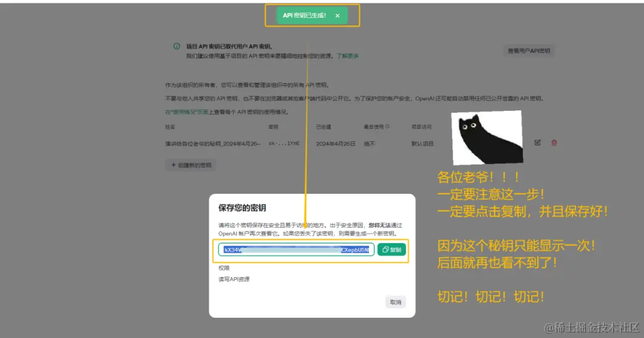
Task: Click the info circle icon beside 项目 API 密钥
Action: pyautogui.click(x=177, y=46)
